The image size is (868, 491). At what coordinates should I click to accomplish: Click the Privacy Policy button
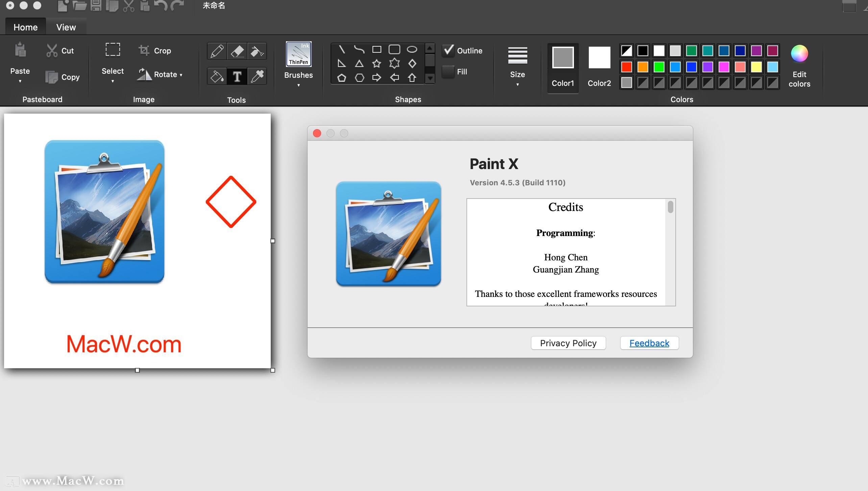(x=568, y=343)
